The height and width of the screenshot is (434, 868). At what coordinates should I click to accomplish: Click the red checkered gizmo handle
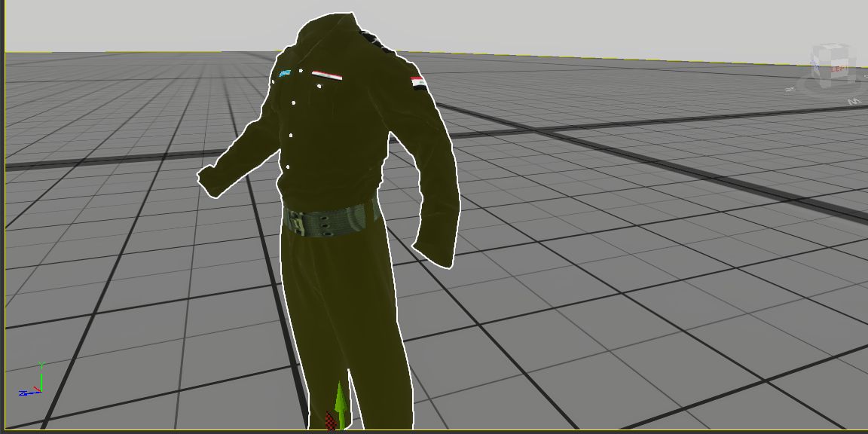(329, 419)
